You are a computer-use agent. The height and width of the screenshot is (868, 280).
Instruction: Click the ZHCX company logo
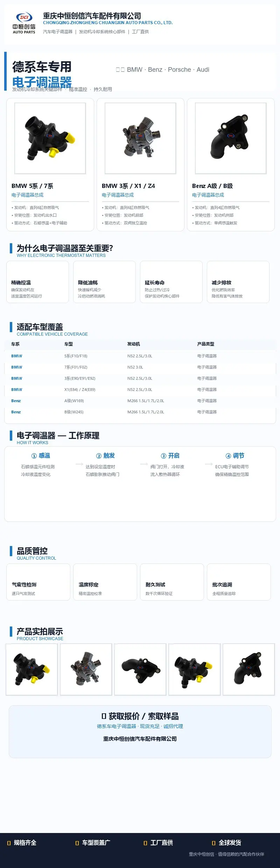24,23
